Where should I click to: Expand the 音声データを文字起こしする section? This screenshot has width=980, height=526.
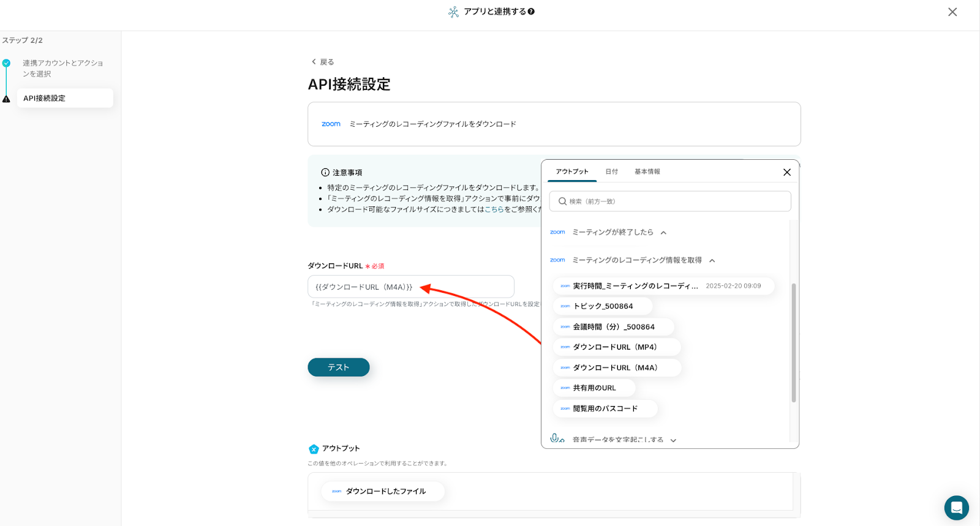coord(673,440)
